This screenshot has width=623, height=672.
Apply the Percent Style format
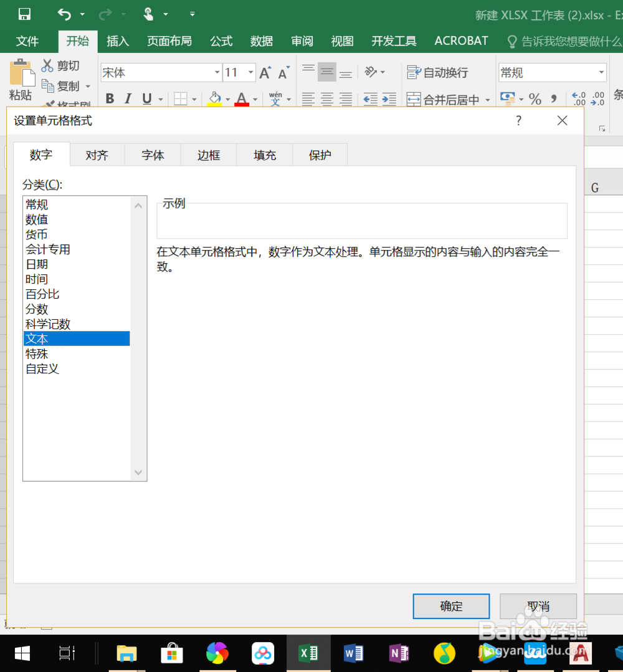pyautogui.click(x=535, y=98)
